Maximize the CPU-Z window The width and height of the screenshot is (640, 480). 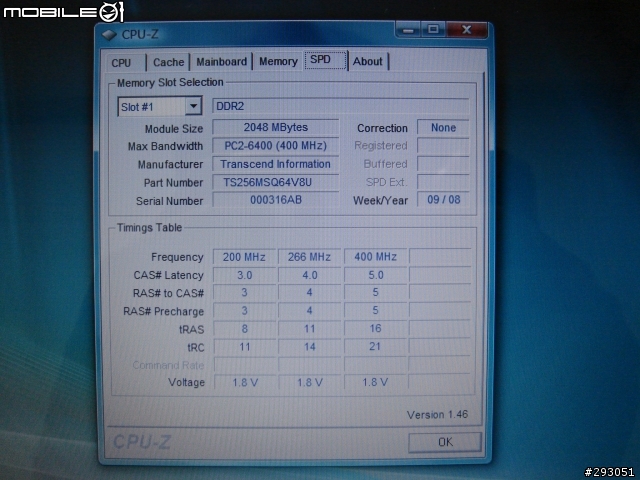click(x=433, y=29)
